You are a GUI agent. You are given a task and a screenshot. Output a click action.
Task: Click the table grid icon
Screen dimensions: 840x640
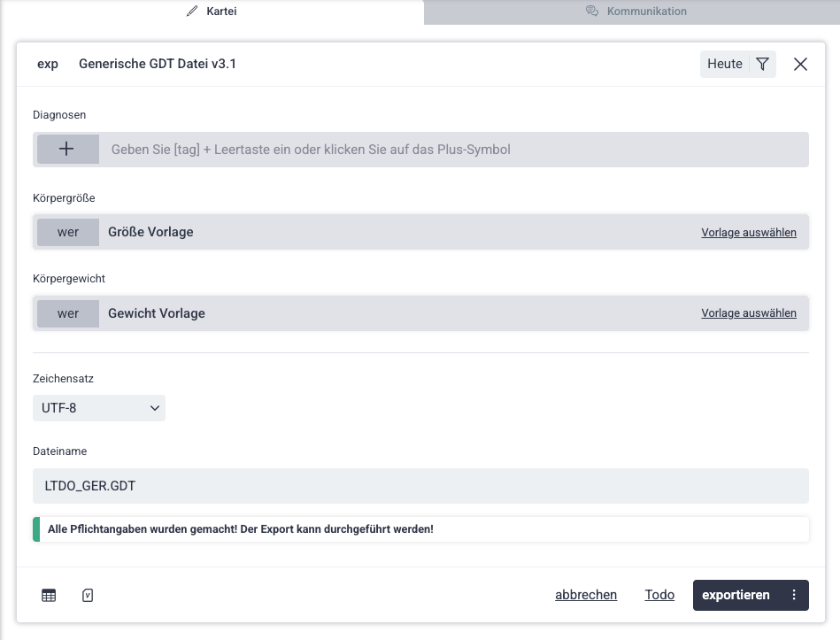coord(49,596)
